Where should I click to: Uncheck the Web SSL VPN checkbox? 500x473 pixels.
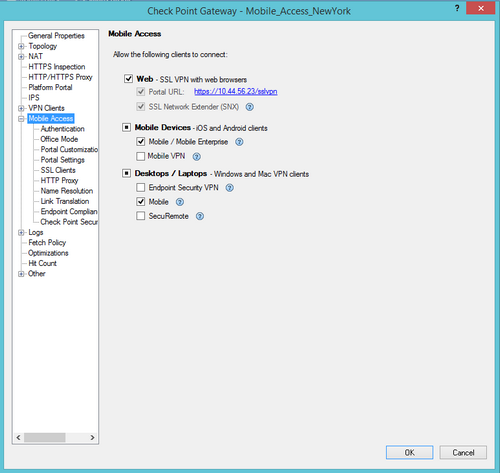coord(128,79)
